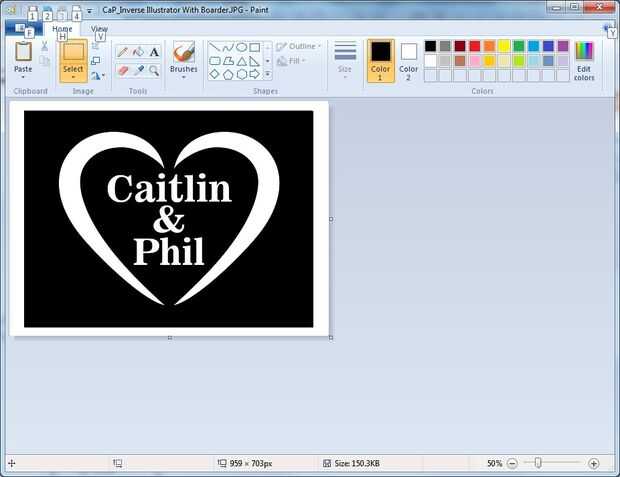Click the Paste clipboard icon
The height and width of the screenshot is (477, 620).
pyautogui.click(x=23, y=52)
